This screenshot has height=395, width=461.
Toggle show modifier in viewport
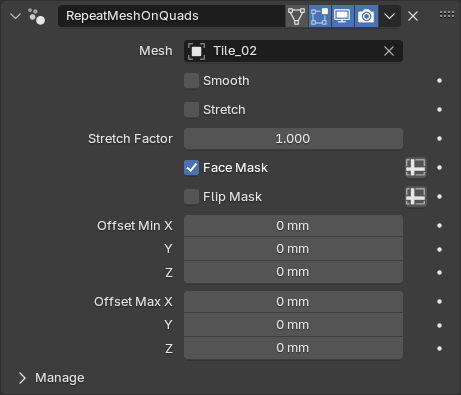tap(343, 16)
